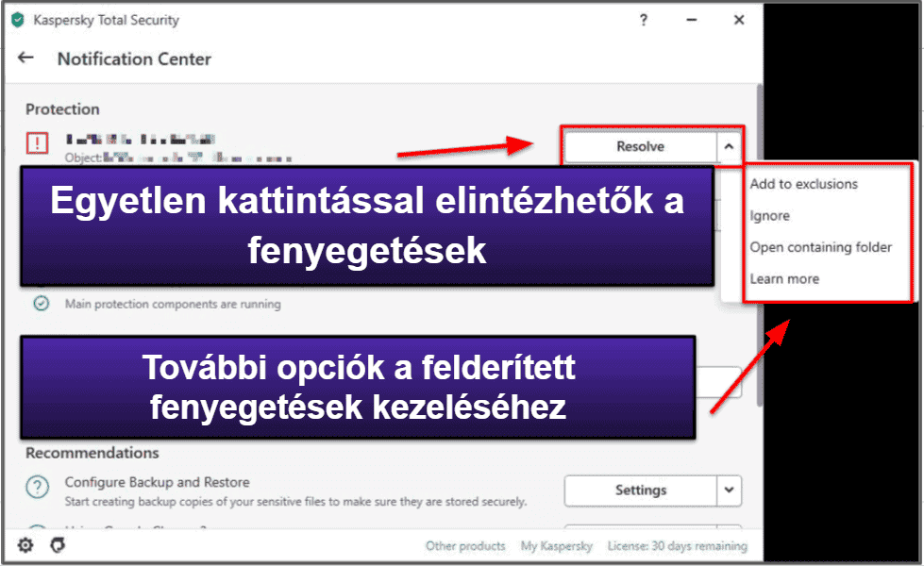Close the Kaspersky Total Security window
The image size is (924, 566).
pos(739,20)
